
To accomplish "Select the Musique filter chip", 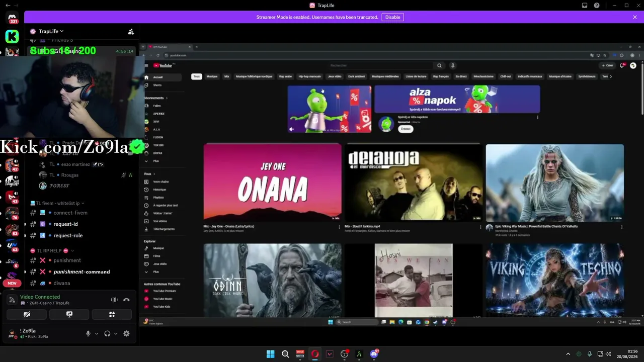I will pos(212,76).
